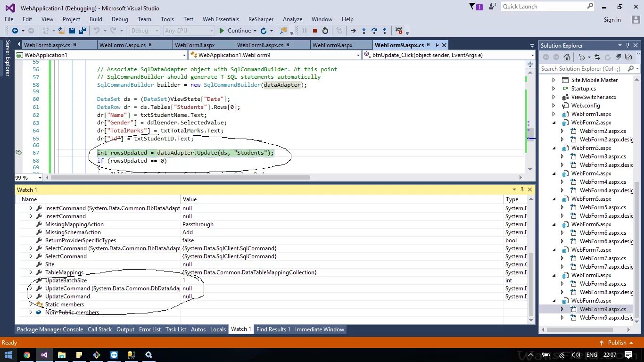
Task: Click the Step Over debug icon
Action: 374,31
